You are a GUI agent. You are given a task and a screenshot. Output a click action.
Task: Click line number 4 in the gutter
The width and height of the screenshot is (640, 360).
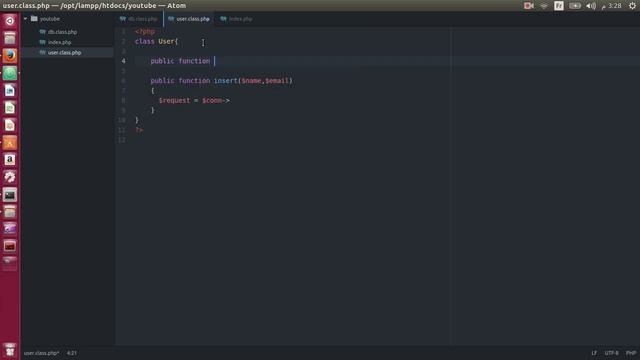[x=124, y=61]
